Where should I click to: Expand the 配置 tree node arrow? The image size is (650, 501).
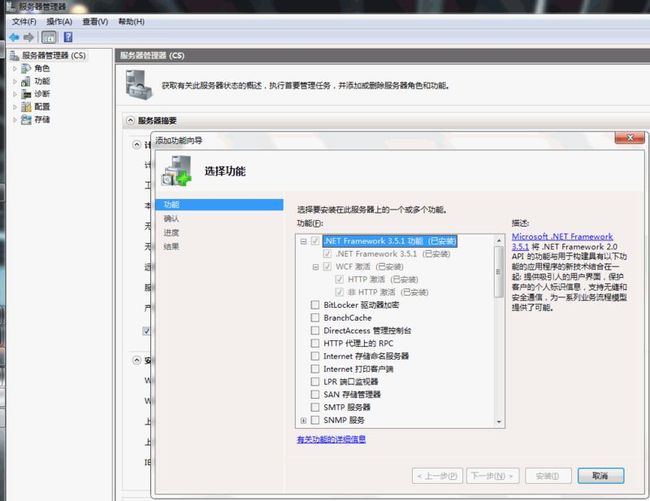[15, 107]
